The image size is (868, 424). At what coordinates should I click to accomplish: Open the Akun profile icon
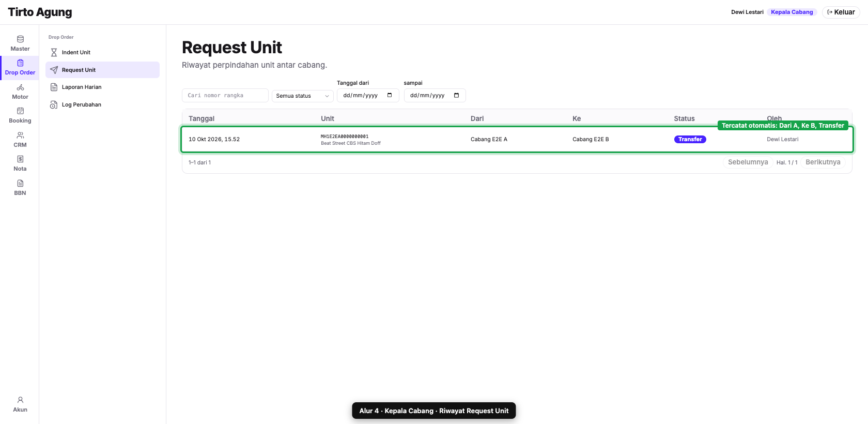20,400
